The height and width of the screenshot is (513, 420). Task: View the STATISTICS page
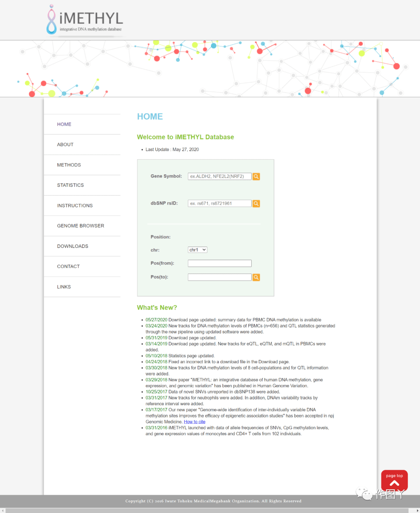point(70,185)
